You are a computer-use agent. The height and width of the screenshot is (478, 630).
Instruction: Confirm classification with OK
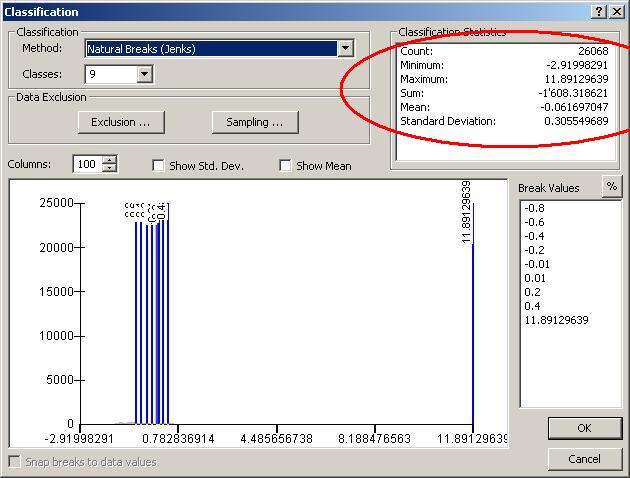(585, 428)
